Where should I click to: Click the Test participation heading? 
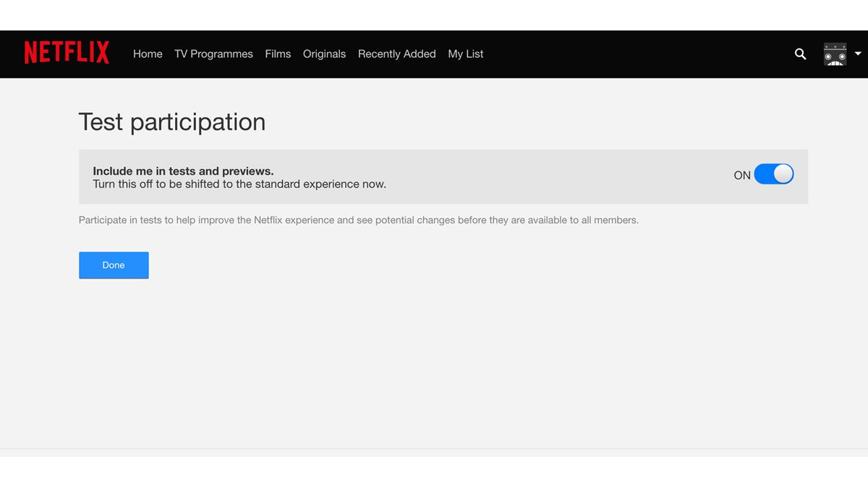pyautogui.click(x=172, y=121)
